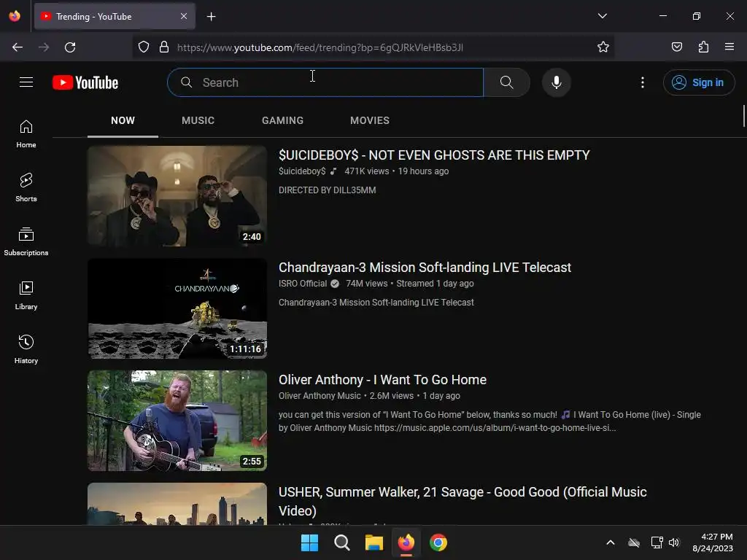The height and width of the screenshot is (560, 747).
Task: Click the YouTube logo
Action: 85,82
